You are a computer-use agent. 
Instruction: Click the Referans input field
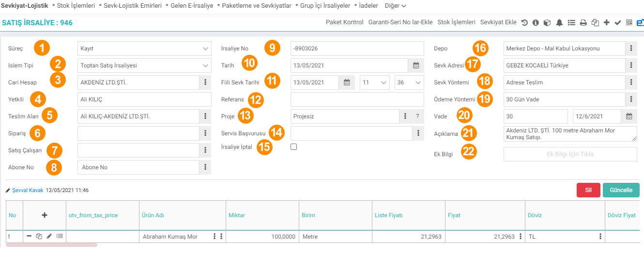click(357, 99)
